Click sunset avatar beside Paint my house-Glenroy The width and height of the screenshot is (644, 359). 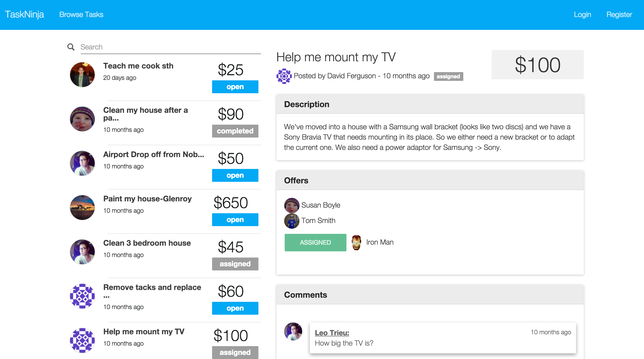(82, 208)
